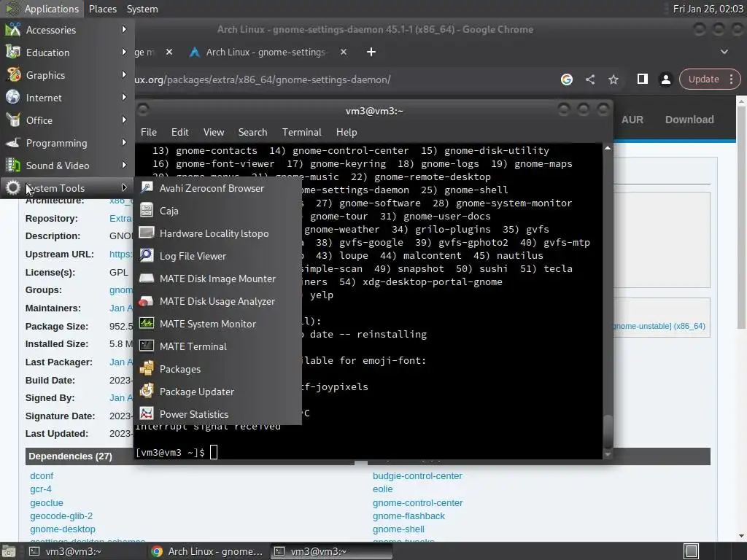The image size is (747, 560).
Task: Click the Sound & Video icon
Action: coord(13,166)
